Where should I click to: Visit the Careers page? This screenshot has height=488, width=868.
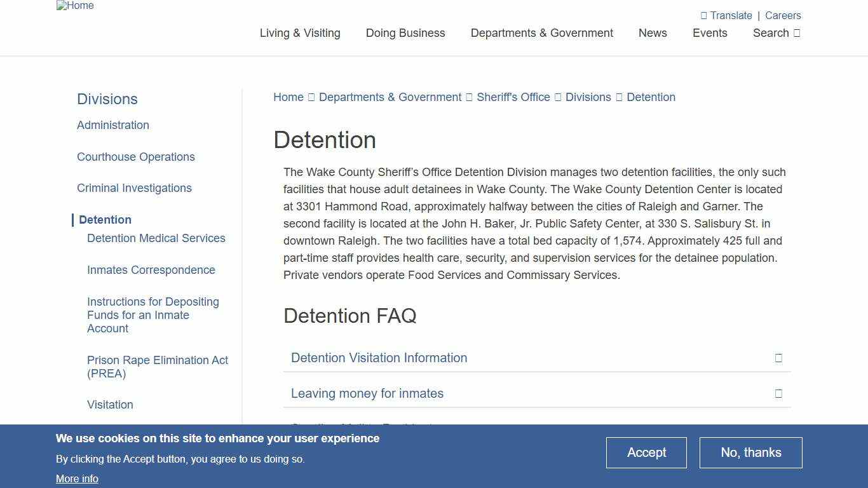pos(783,15)
